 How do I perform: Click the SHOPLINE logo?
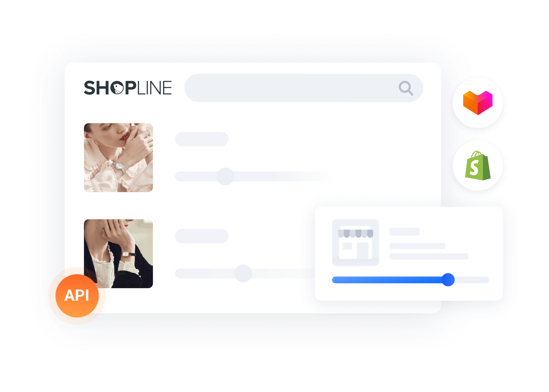pos(128,88)
